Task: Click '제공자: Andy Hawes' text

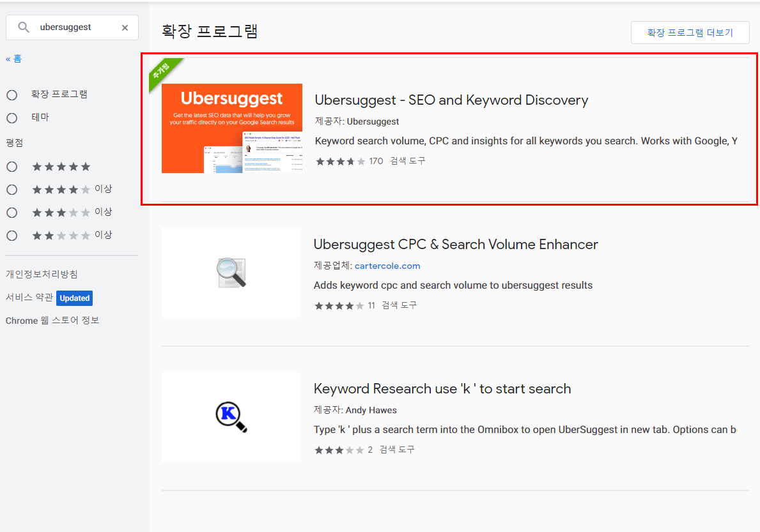Action: [x=355, y=410]
